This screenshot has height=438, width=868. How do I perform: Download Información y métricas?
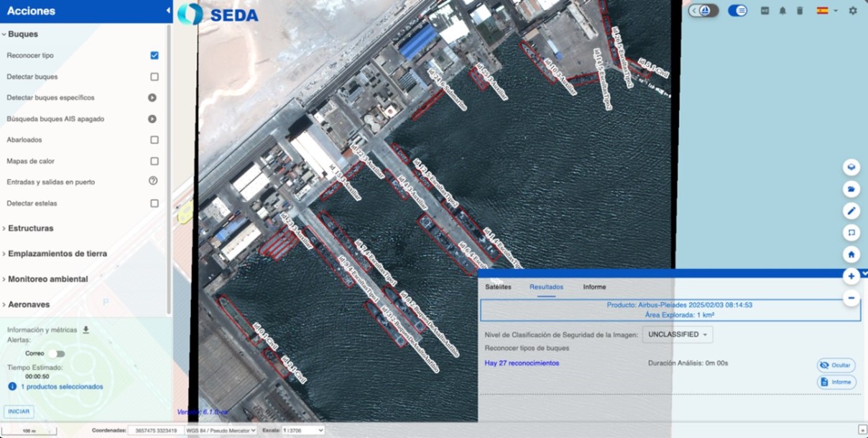[86, 330]
